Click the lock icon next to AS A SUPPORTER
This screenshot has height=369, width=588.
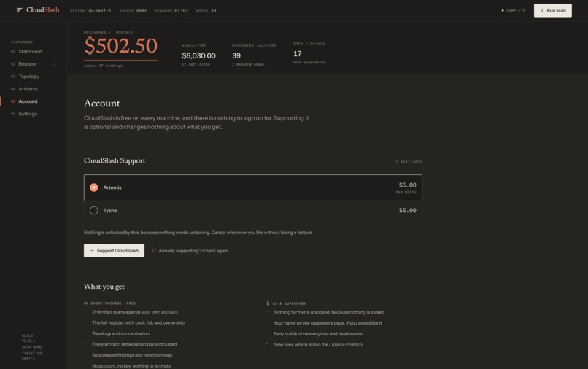(x=268, y=303)
